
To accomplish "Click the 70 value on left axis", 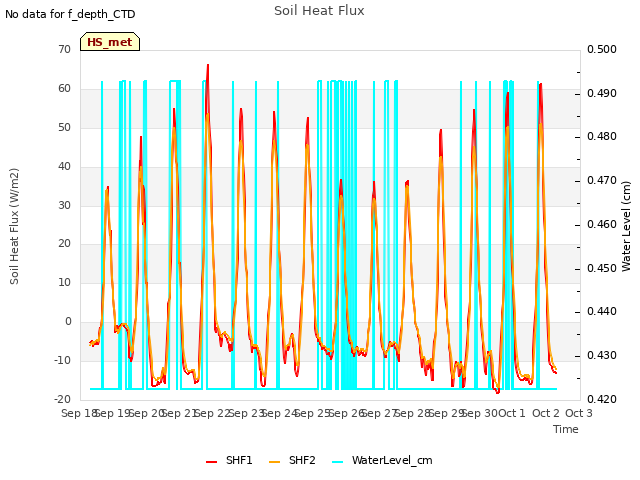I will (x=64, y=49).
